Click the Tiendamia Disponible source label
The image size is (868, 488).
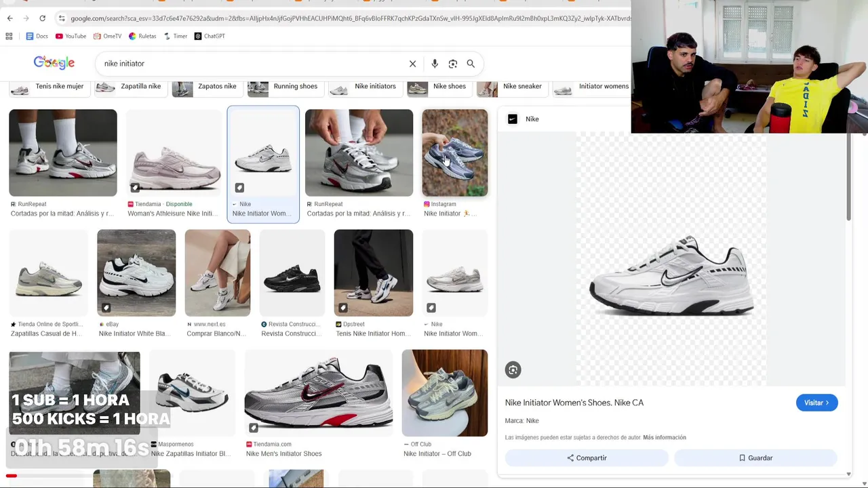[x=160, y=204]
